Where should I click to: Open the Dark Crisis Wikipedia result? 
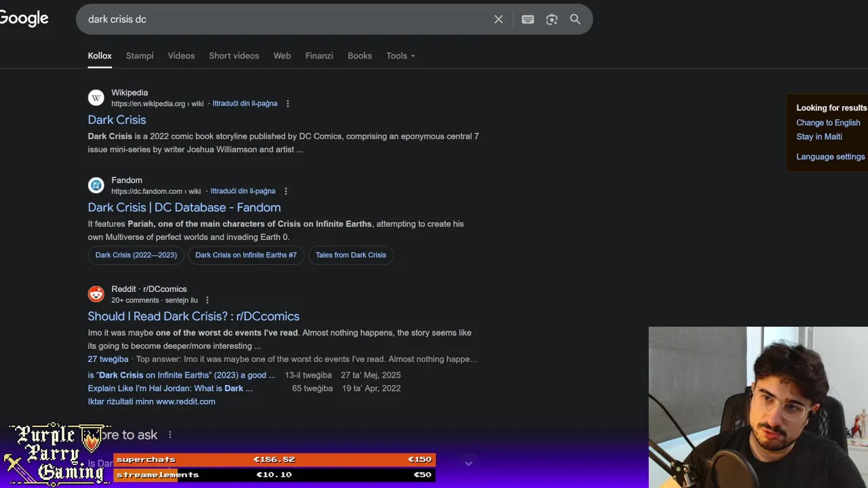[x=117, y=119]
